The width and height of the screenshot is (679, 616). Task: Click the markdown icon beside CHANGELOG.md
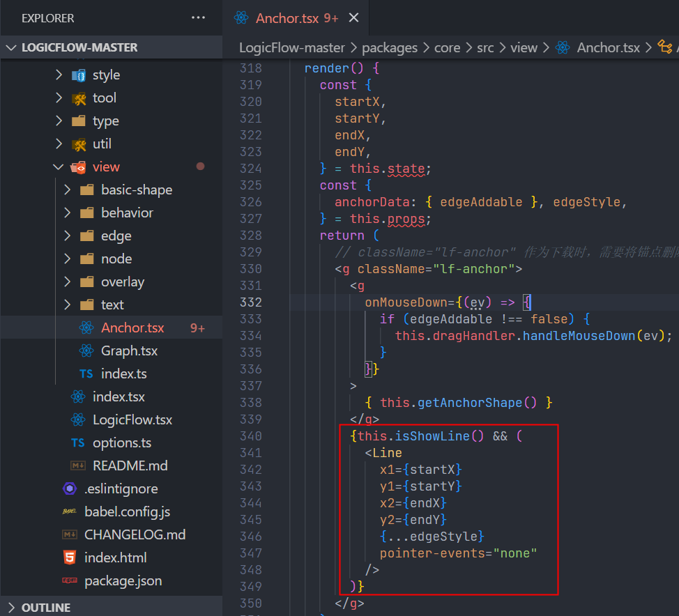pos(70,534)
